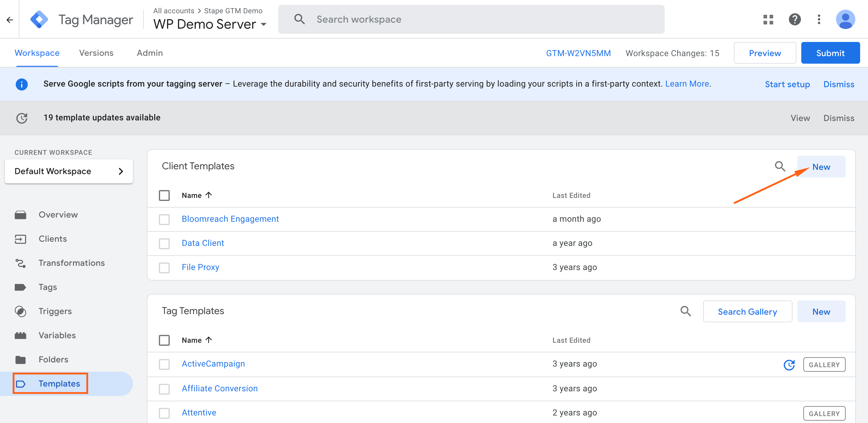Click the GALLERY badge for Attentive
This screenshot has height=423, width=868.
click(824, 414)
